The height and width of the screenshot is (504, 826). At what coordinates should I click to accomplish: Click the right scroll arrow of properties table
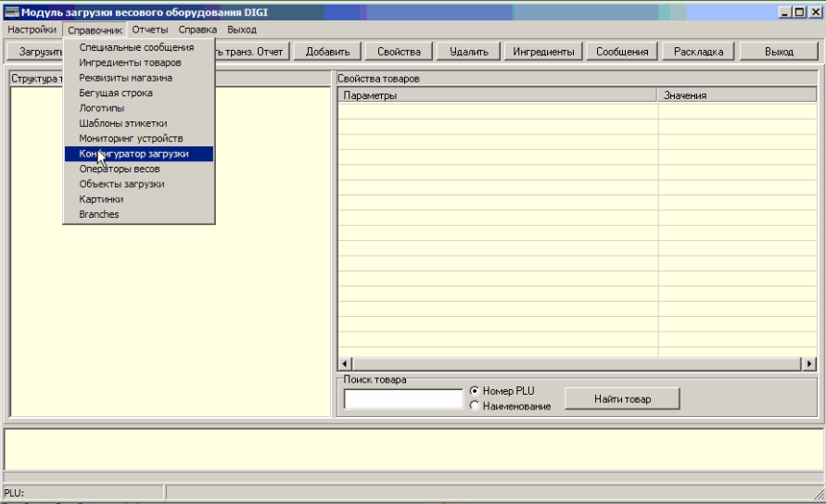pyautogui.click(x=809, y=363)
